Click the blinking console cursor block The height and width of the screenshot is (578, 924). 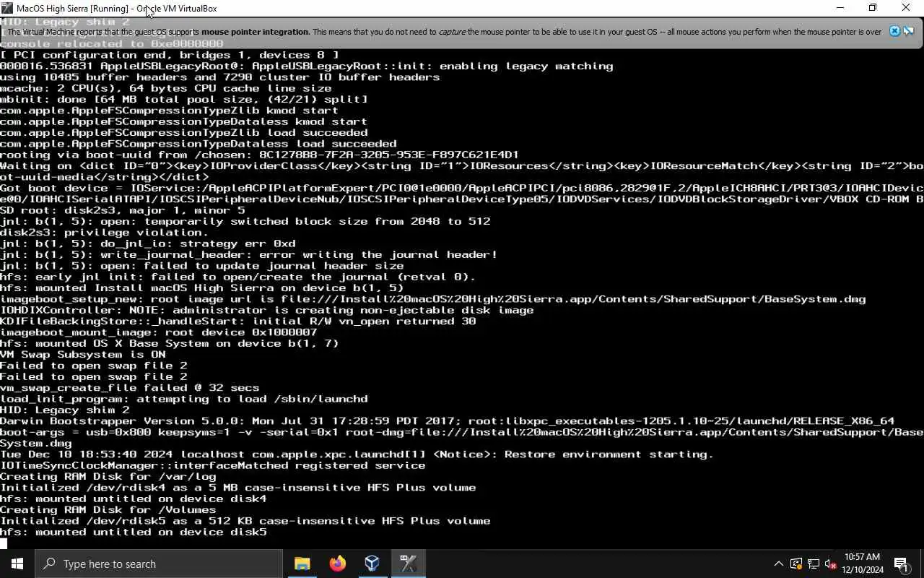4,543
